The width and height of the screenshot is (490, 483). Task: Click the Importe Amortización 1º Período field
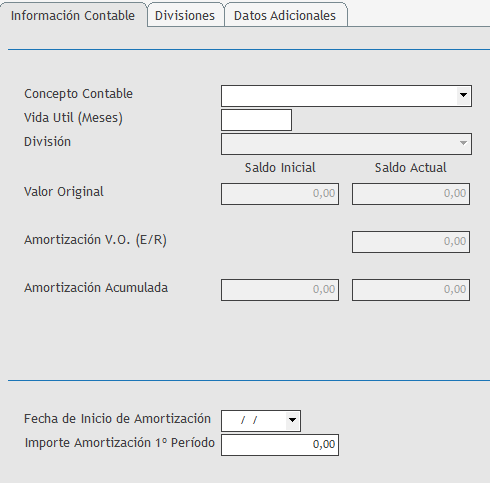click(280, 445)
